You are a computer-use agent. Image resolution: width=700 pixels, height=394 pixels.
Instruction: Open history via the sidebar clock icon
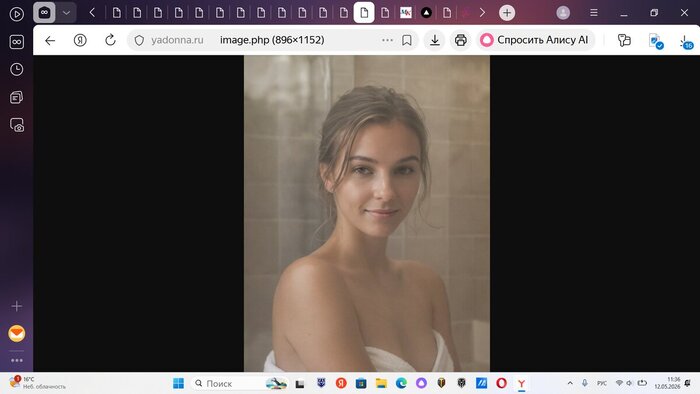[x=17, y=69]
